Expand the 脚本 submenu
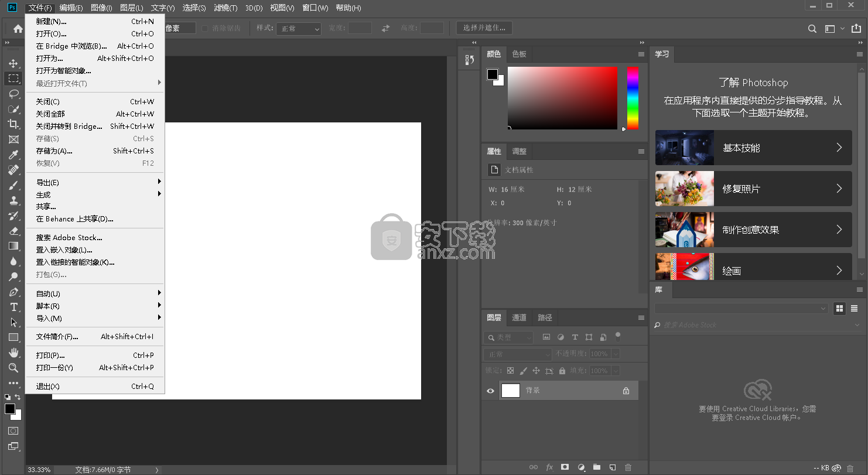The image size is (868, 475). (95, 306)
